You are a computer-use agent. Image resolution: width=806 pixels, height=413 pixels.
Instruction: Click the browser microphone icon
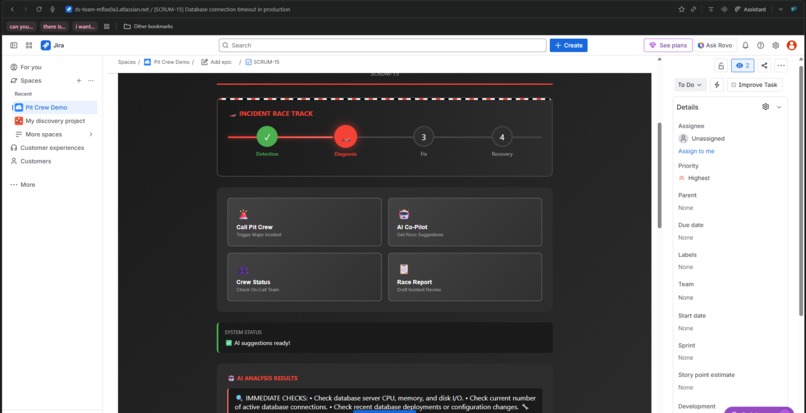click(52, 9)
